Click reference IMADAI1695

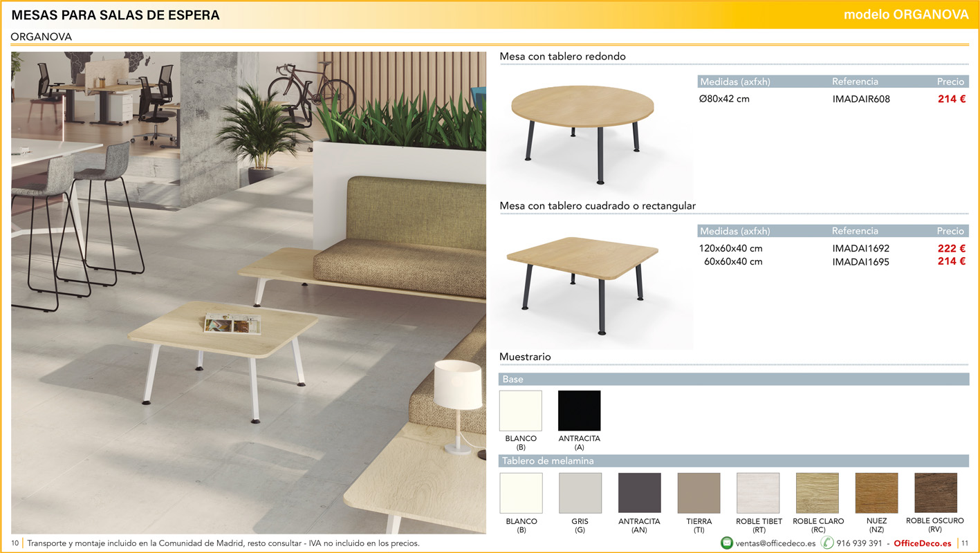(x=861, y=262)
